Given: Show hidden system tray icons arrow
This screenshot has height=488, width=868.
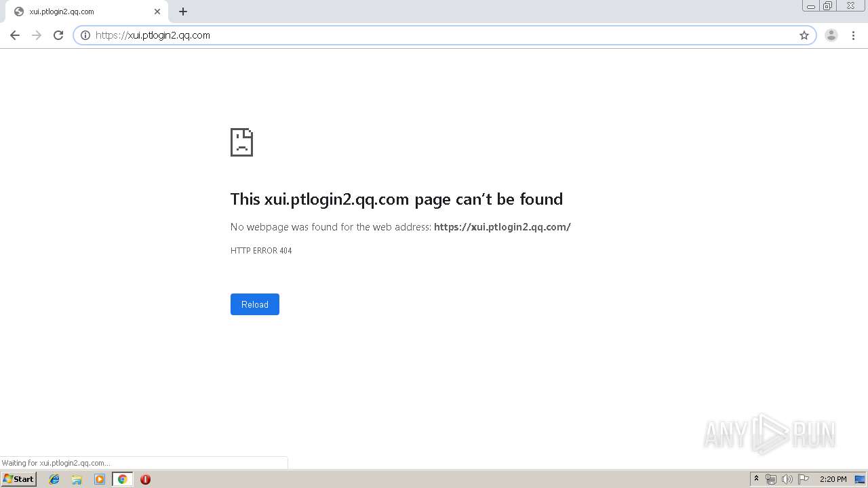Looking at the screenshot, I should tap(756, 479).
